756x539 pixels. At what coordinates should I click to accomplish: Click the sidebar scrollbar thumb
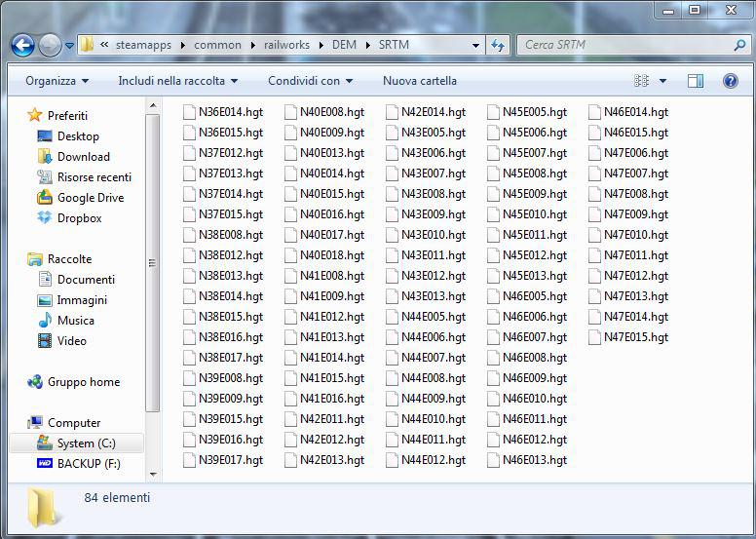point(153,263)
